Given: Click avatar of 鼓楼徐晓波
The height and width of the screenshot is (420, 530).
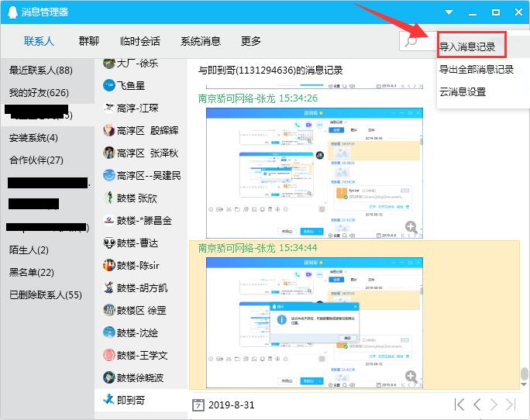Looking at the screenshot, I should tap(108, 377).
